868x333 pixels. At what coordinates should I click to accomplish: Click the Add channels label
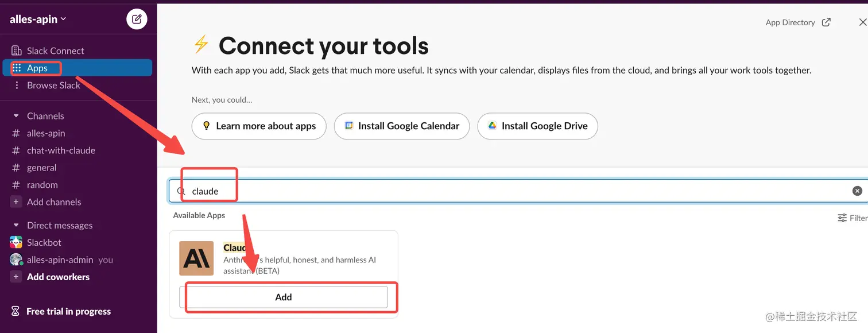54,202
